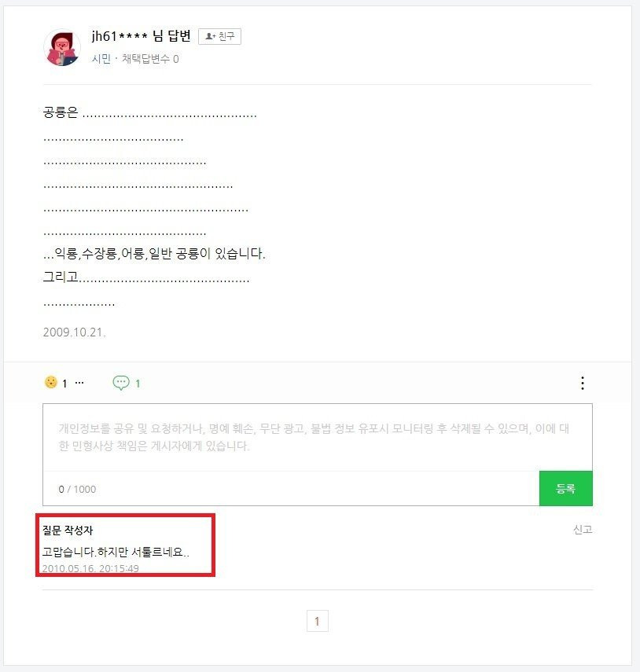Click 채택답변수 0 stat text

(x=149, y=59)
